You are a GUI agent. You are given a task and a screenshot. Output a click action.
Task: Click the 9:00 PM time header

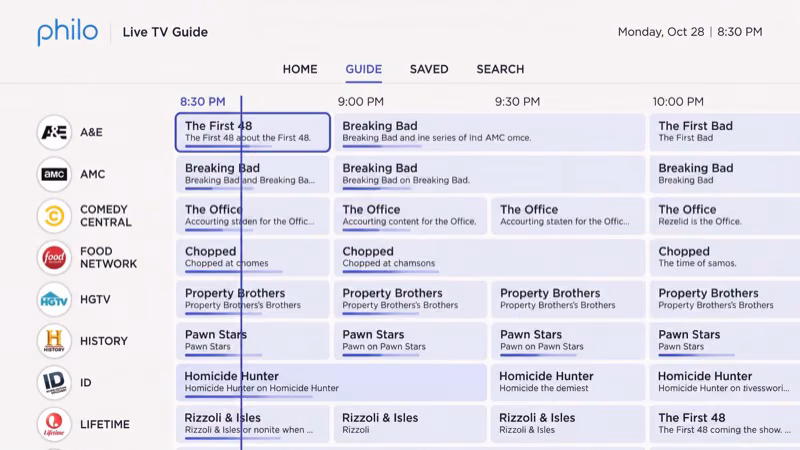pyautogui.click(x=361, y=102)
